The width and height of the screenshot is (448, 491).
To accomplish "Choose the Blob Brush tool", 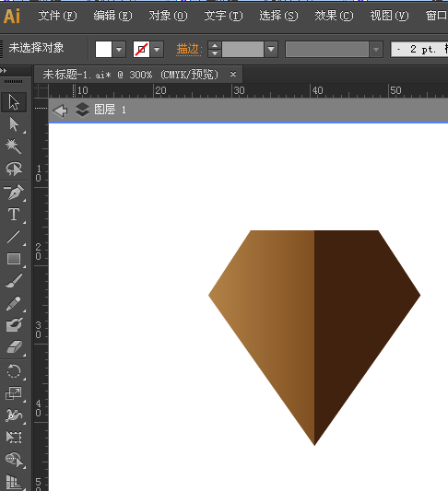I will (x=14, y=325).
